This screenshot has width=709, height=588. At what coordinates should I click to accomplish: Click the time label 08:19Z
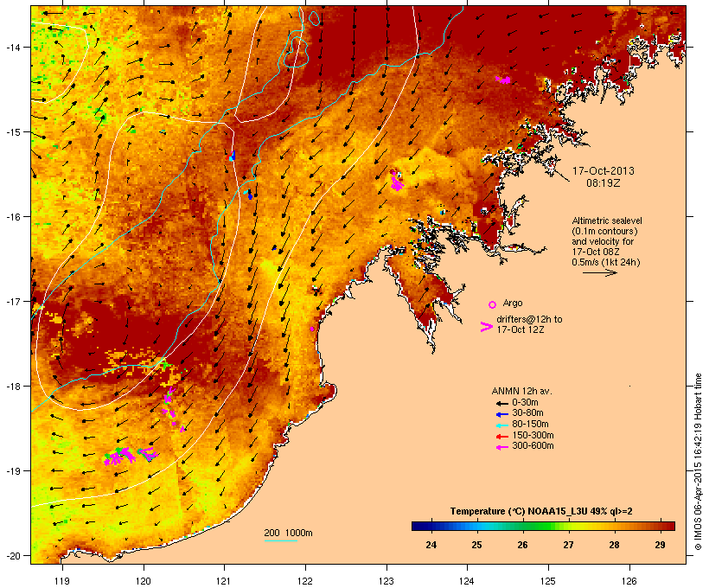[x=604, y=183]
